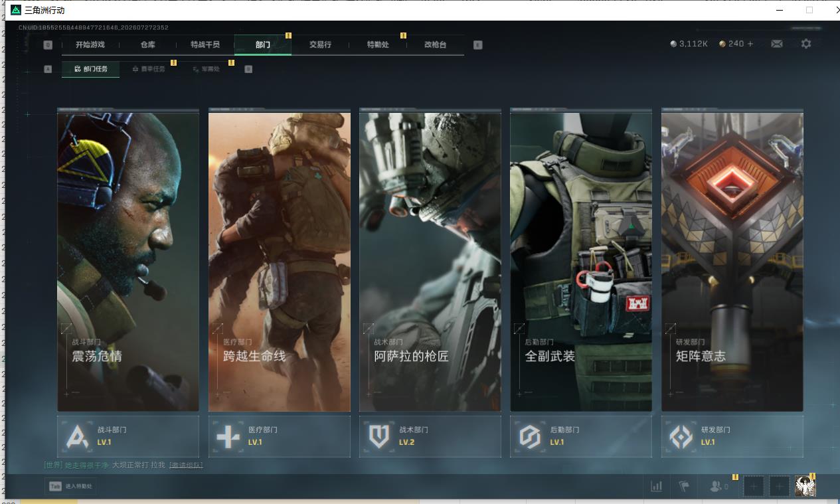840x504 pixels.
Task: Open the friends list icon
Action: point(718,487)
